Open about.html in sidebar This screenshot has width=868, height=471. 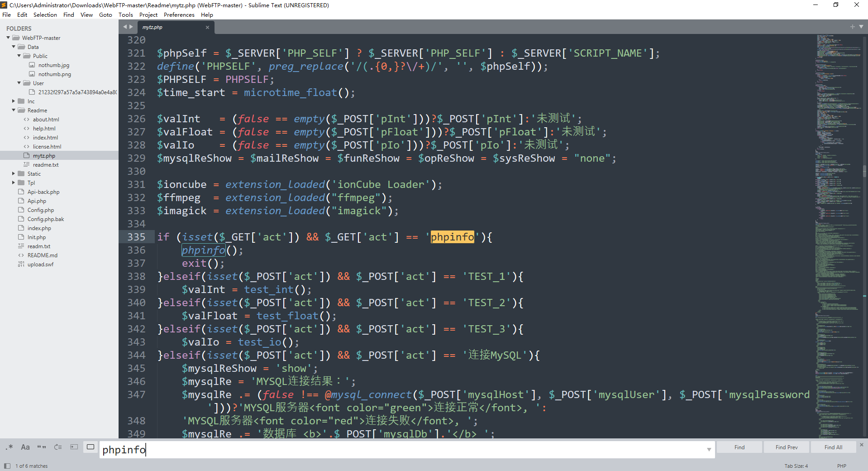click(46, 120)
